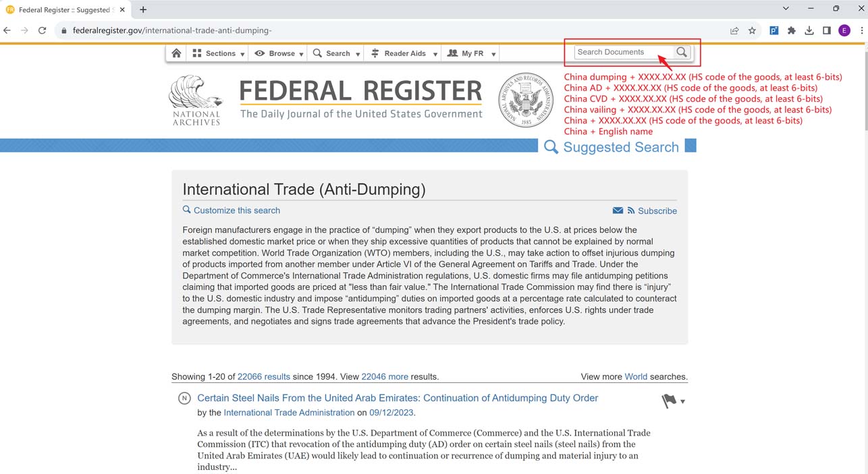
Task: Click the RSS feed icon
Action: tap(631, 210)
